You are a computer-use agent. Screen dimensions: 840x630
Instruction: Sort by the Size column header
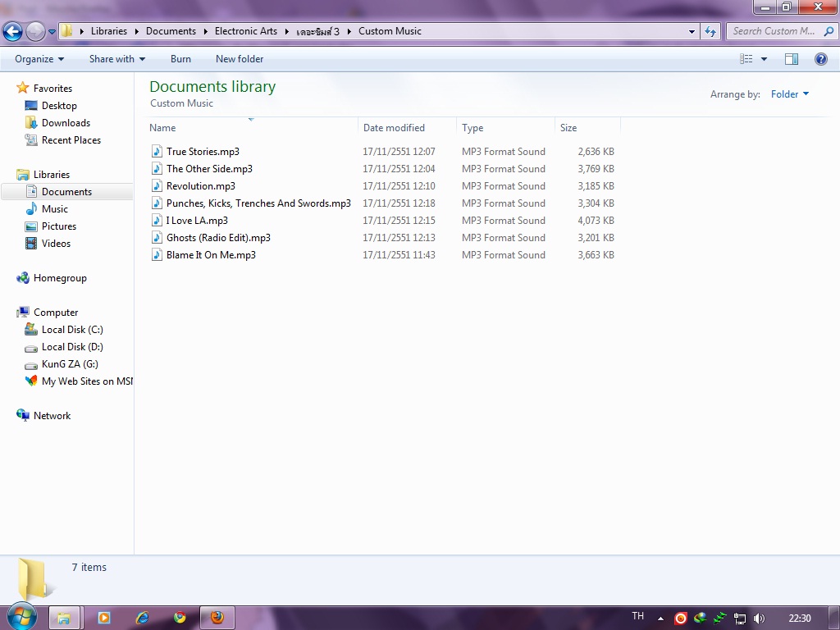pyautogui.click(x=587, y=127)
